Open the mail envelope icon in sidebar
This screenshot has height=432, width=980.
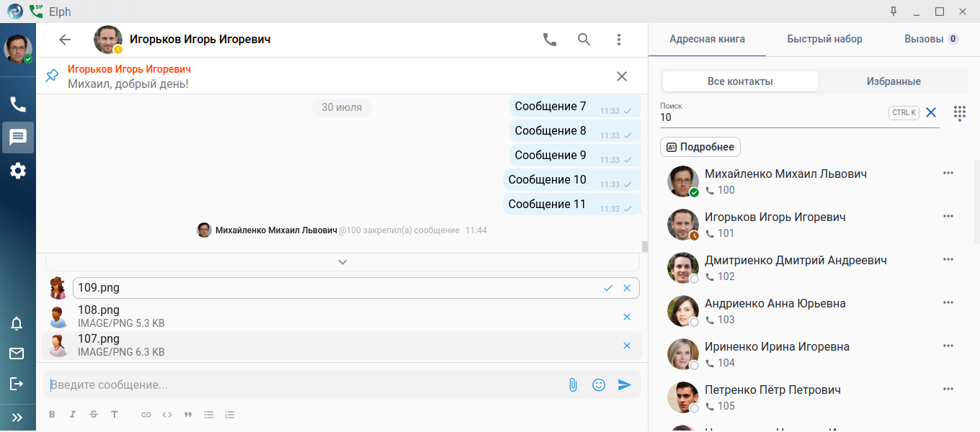17,354
